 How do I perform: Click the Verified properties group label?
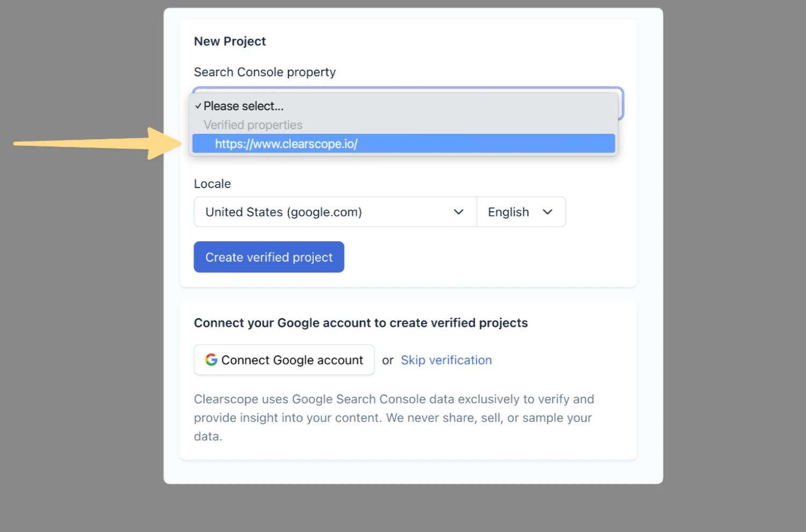(x=253, y=124)
